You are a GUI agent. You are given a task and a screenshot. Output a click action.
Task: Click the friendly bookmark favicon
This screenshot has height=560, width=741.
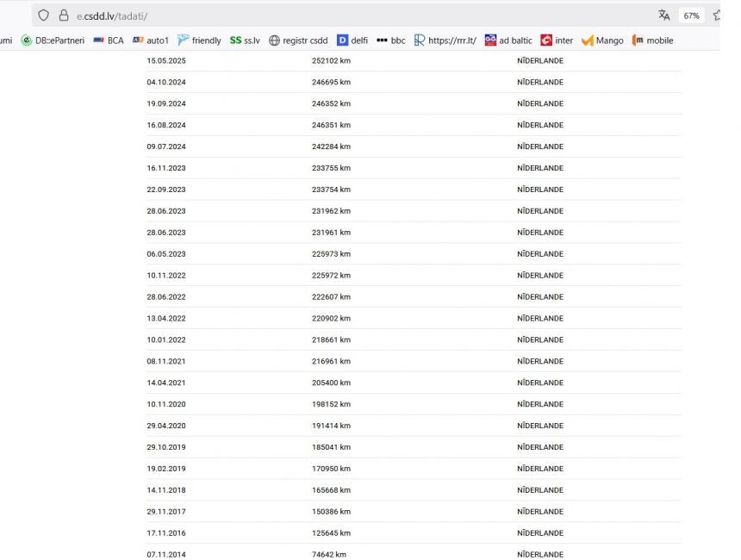click(183, 40)
